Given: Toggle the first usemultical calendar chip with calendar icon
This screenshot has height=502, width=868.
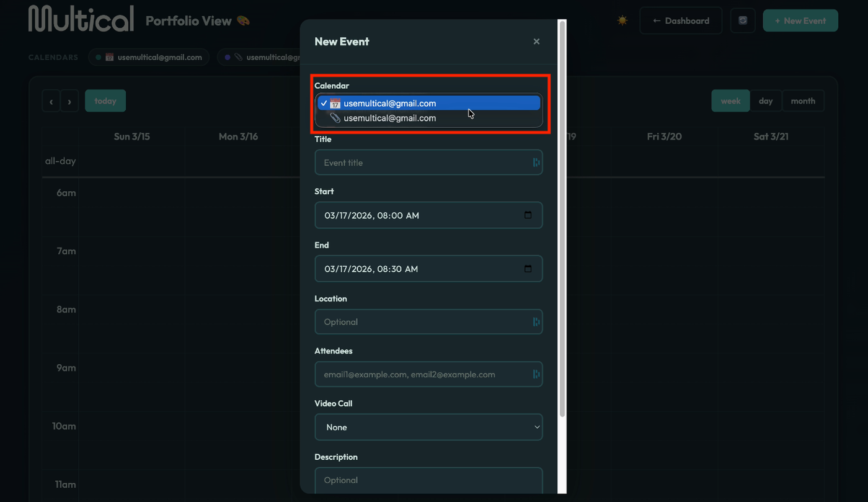Looking at the screenshot, I should point(149,57).
